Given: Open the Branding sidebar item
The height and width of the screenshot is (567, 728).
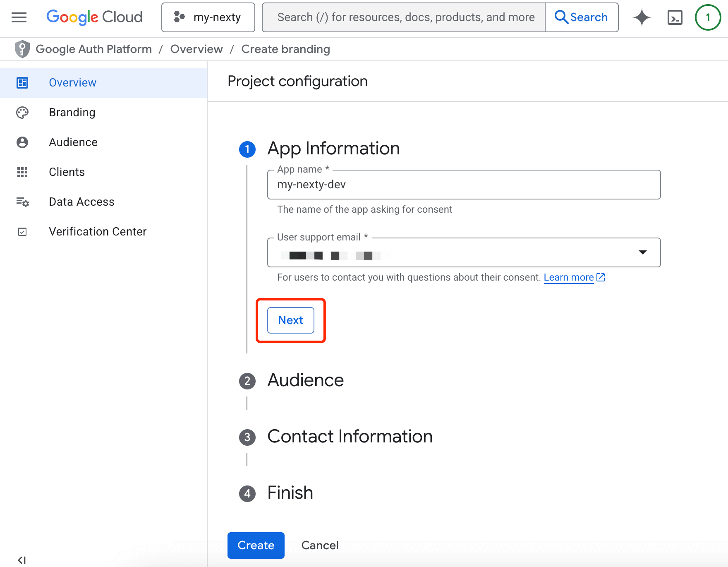Looking at the screenshot, I should point(103,113).
